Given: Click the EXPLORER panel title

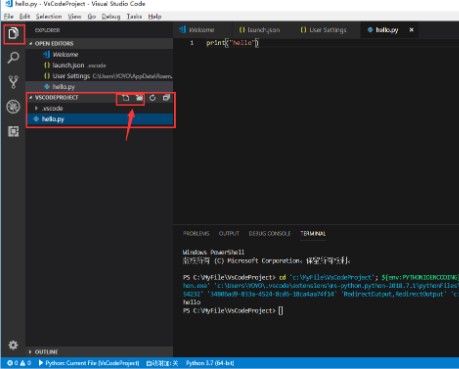Looking at the screenshot, I should 47,30.
